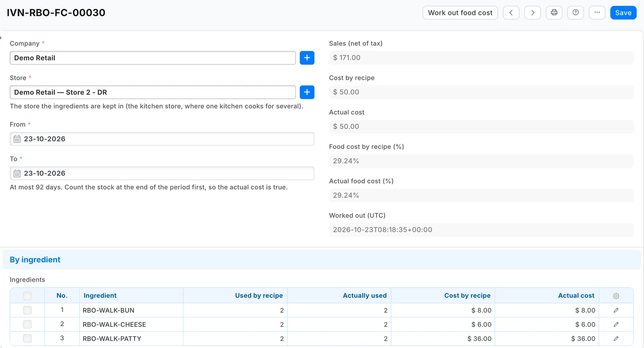Click $ 6.00 under Cost by recipe
This screenshot has height=348, width=644.
point(443,324)
